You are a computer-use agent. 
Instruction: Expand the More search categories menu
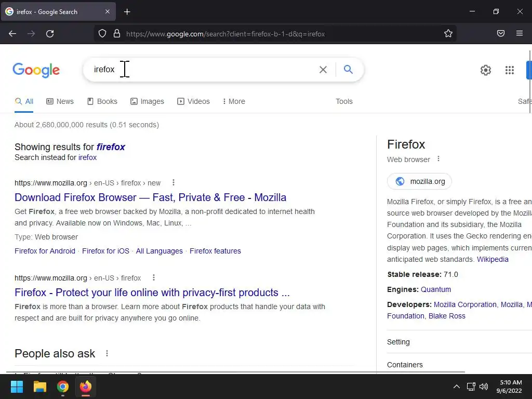coord(234,101)
